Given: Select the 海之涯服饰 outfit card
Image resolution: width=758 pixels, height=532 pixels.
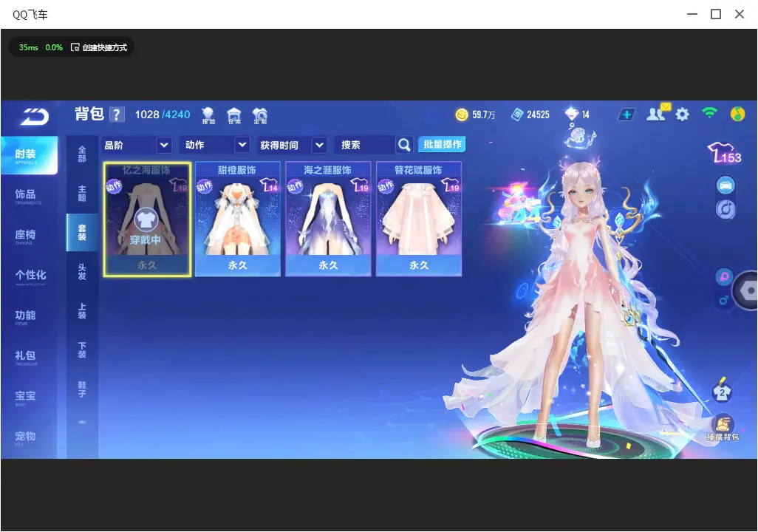Looking at the screenshot, I should pyautogui.click(x=328, y=219).
